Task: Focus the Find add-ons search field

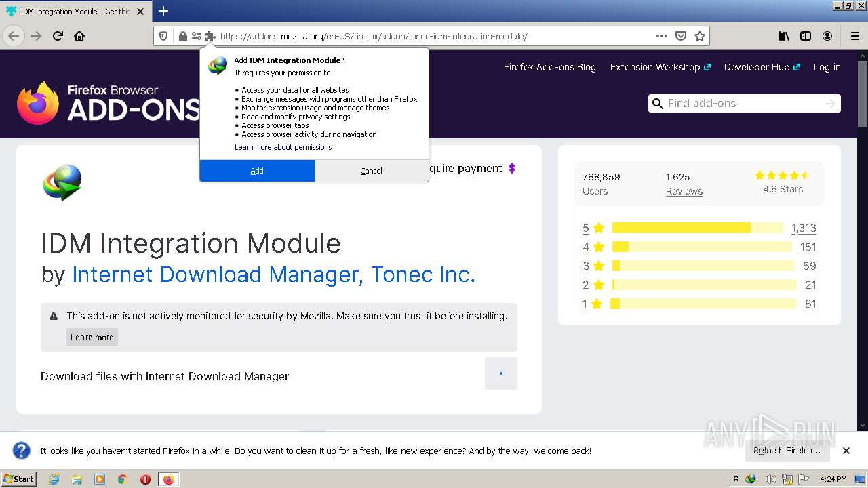Action: [743, 103]
